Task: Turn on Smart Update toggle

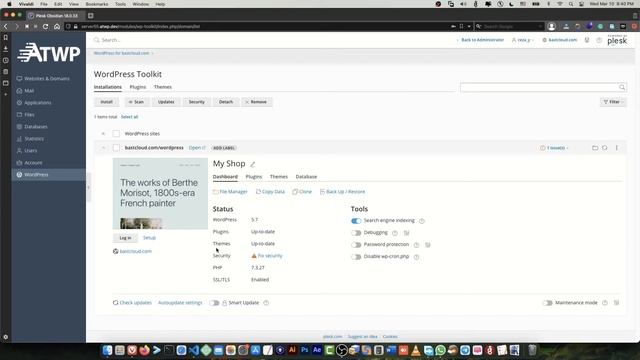Action: [214, 303]
